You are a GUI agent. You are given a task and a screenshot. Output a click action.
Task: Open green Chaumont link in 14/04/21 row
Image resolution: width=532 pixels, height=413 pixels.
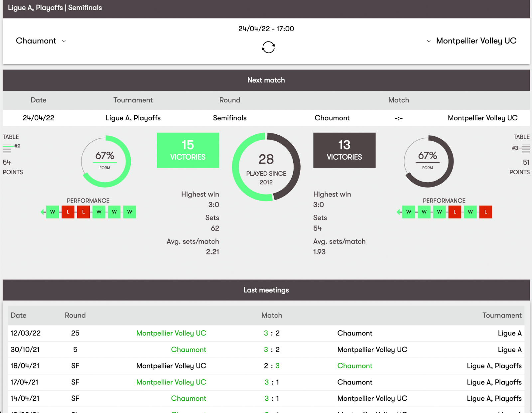click(189, 398)
